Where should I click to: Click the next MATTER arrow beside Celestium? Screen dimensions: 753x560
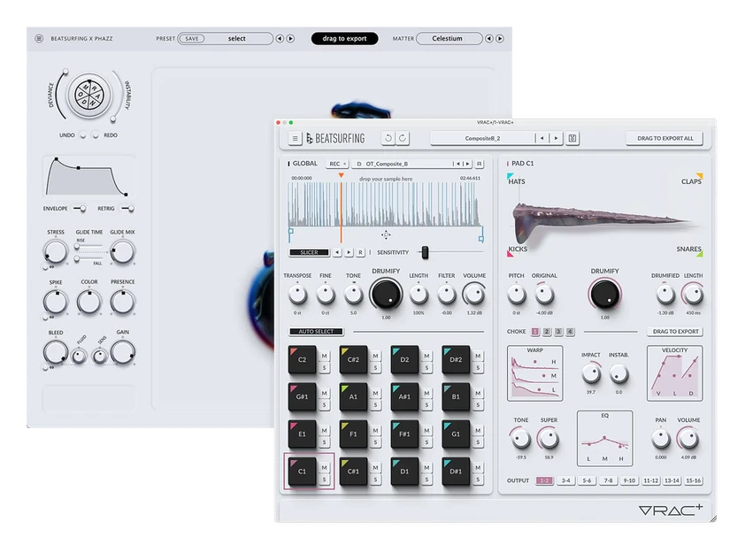tap(500, 38)
